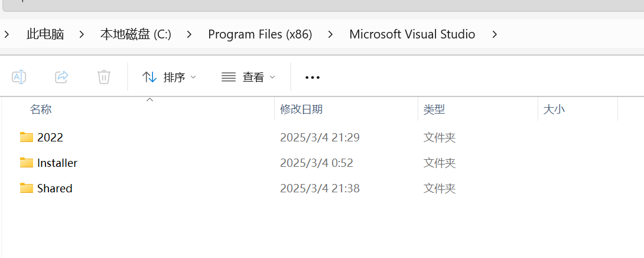Sort by 大小 column header
Image resolution: width=644 pixels, height=258 pixels.
(554, 109)
